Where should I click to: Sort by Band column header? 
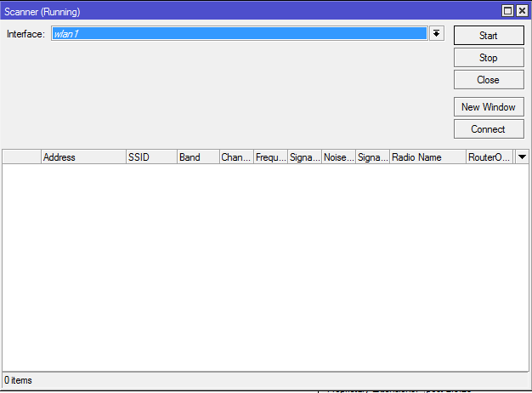198,157
